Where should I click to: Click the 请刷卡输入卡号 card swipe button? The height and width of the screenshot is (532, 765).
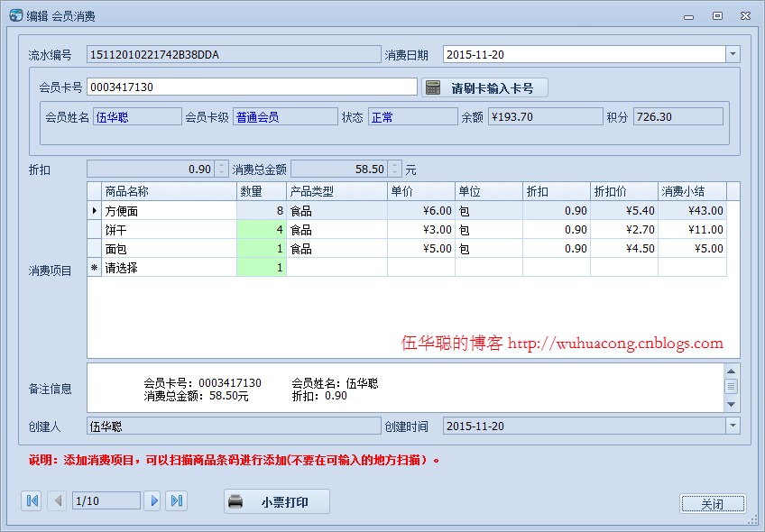click(x=484, y=87)
